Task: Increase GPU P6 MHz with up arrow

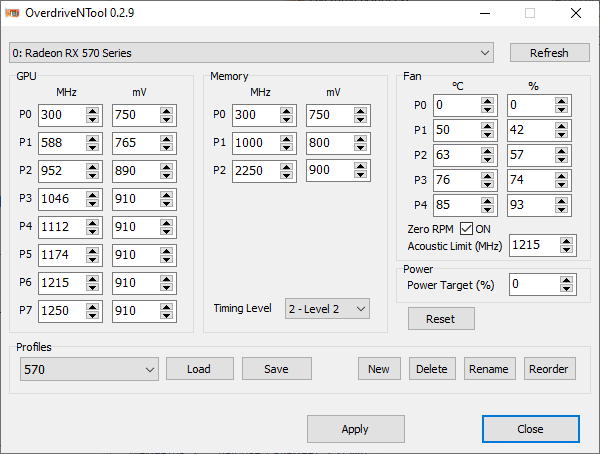Action: 92,278
